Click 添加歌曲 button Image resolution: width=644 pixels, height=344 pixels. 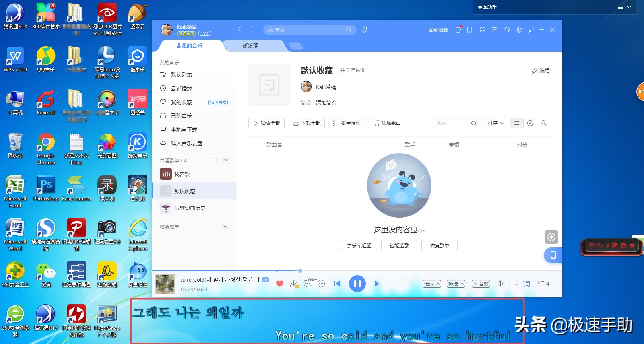(387, 123)
